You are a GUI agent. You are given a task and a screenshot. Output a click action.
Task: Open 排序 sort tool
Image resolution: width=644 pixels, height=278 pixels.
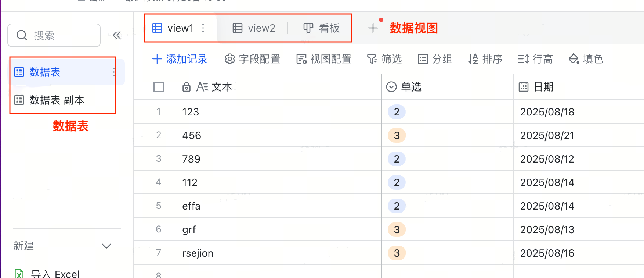485,59
